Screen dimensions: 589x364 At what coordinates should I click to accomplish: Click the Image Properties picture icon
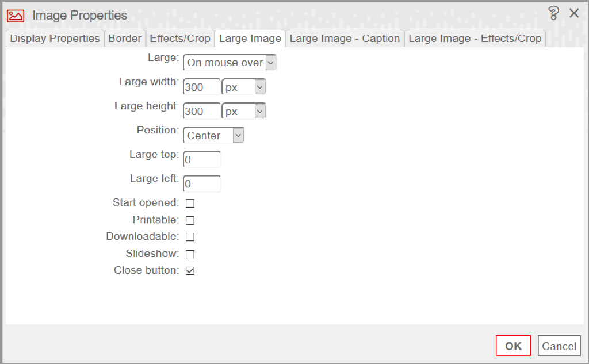point(16,16)
